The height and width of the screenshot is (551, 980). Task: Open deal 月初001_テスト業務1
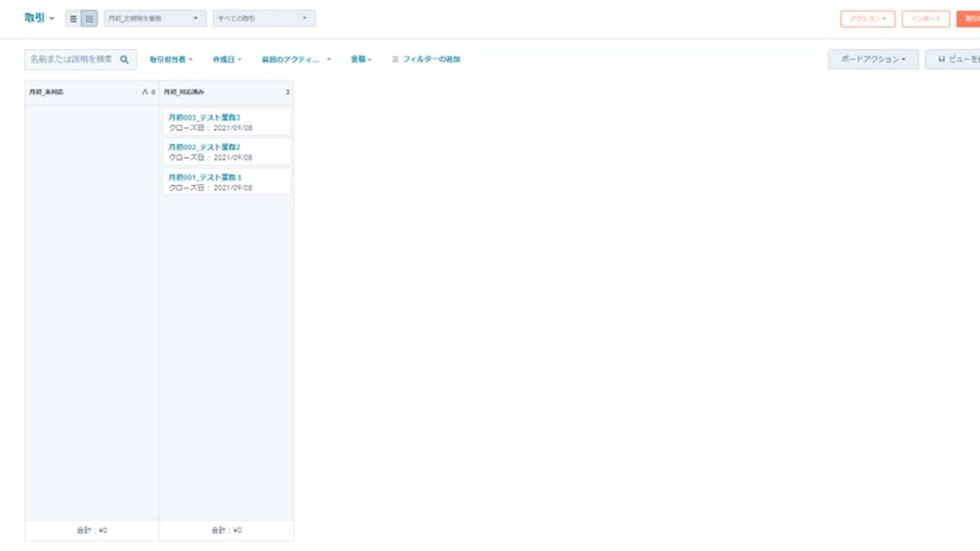(x=204, y=178)
